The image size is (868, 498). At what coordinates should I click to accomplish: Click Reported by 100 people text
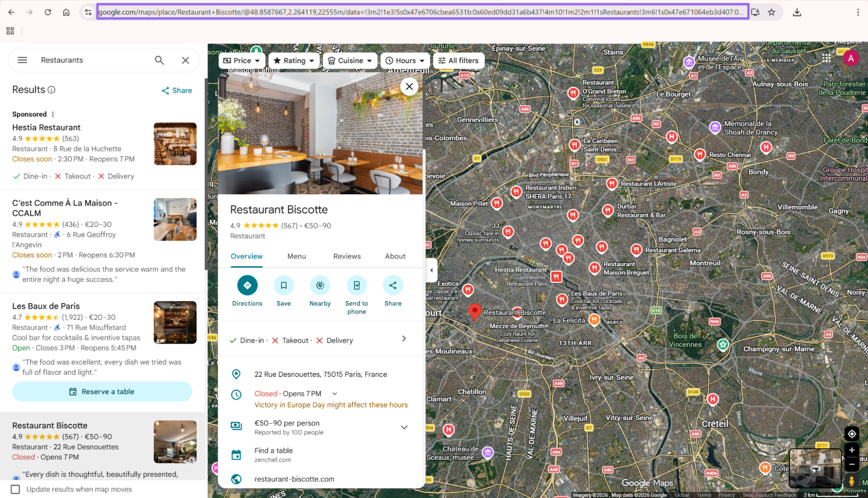click(289, 432)
